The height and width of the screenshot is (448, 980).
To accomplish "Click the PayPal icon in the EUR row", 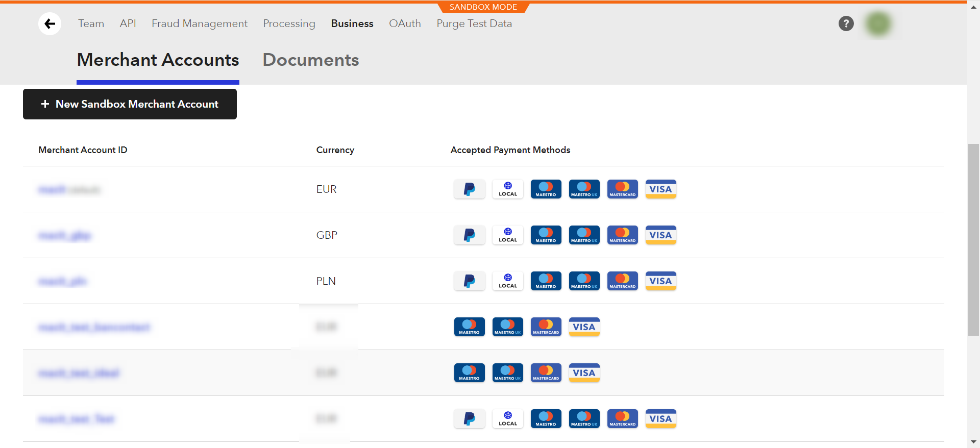I will coord(470,189).
